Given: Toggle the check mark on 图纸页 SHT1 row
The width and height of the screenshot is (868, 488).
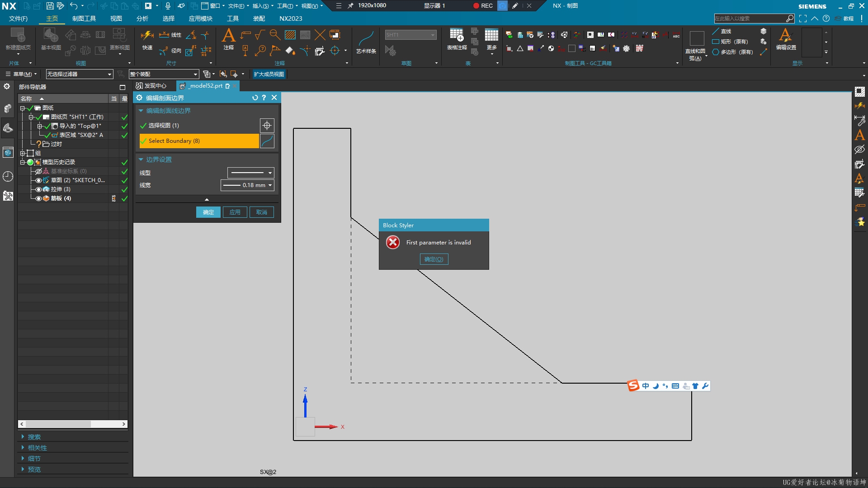Looking at the screenshot, I should (39, 117).
